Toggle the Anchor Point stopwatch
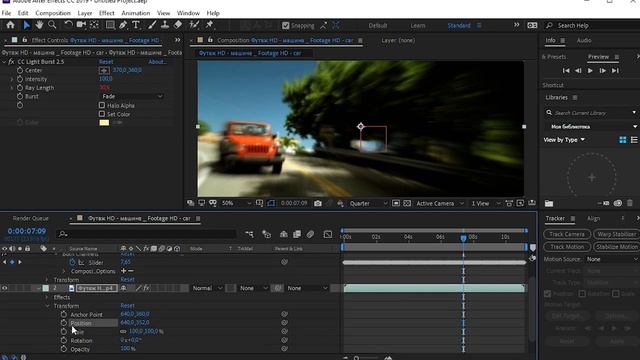This screenshot has width=640, height=360. point(64,314)
